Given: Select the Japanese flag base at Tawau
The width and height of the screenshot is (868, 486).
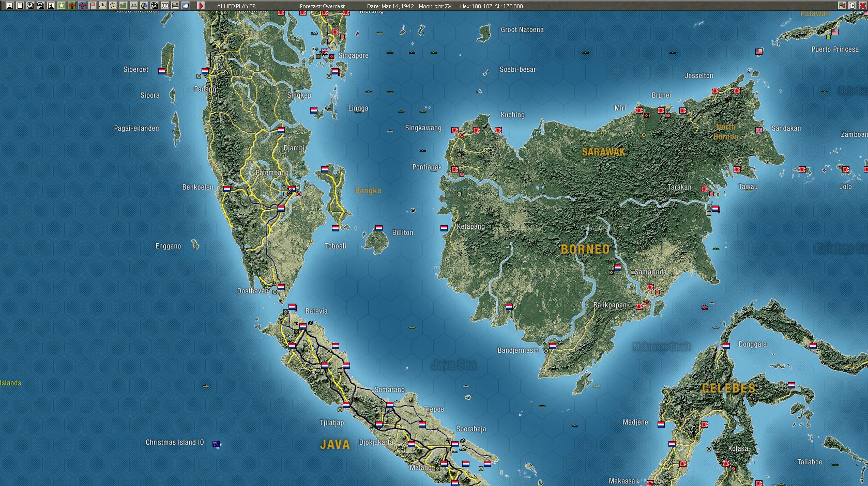Looking at the screenshot, I should click(737, 169).
